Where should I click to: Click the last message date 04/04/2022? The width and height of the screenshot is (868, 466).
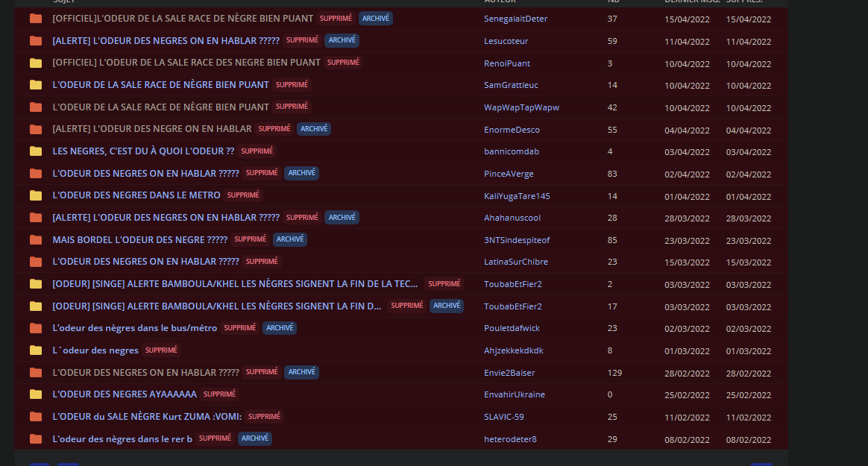point(687,130)
